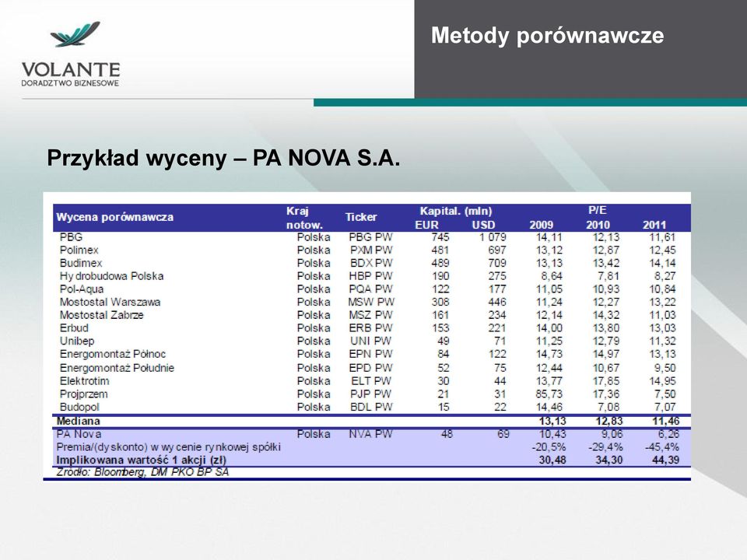Click the 'Metody porównawcze' slide header
The height and width of the screenshot is (560, 747).
[547, 35]
